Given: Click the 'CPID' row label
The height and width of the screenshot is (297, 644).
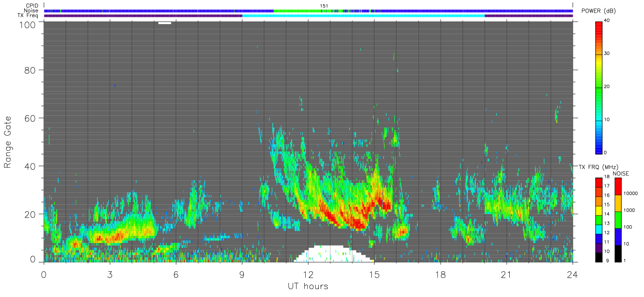Looking at the screenshot, I should coord(33,6).
